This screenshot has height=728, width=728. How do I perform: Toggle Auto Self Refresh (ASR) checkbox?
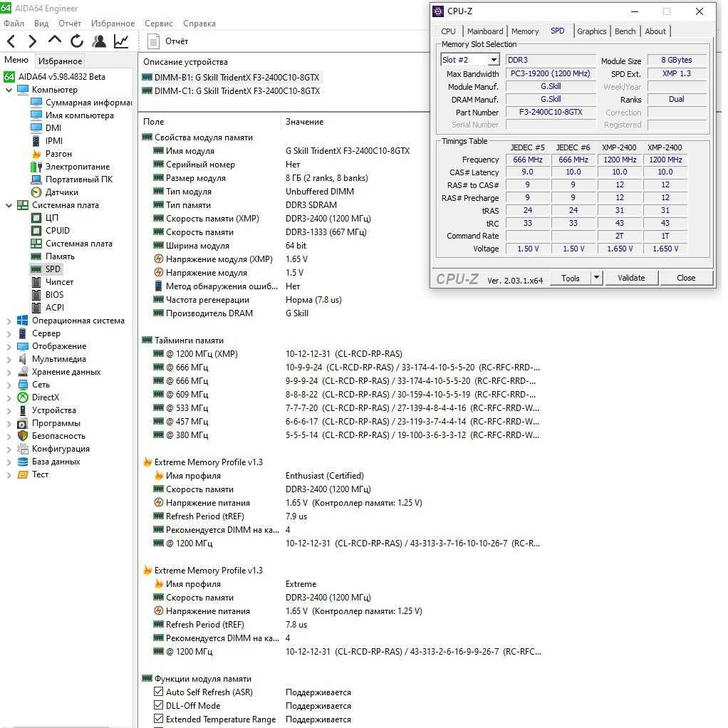158,692
